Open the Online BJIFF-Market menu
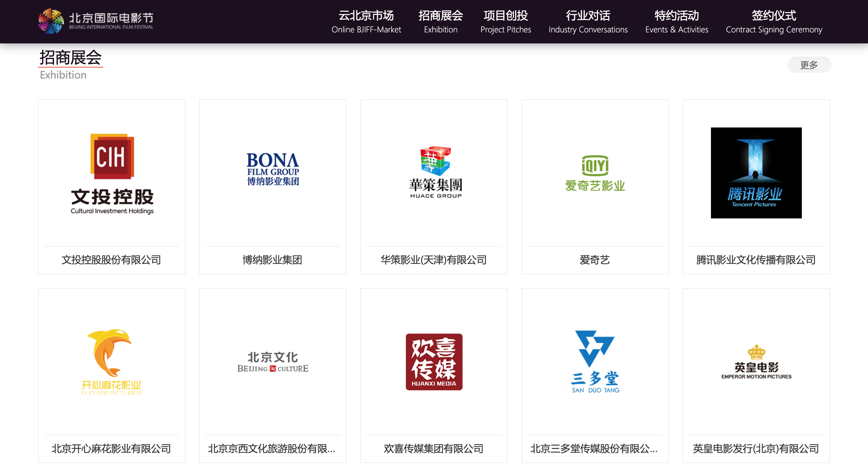 [366, 22]
